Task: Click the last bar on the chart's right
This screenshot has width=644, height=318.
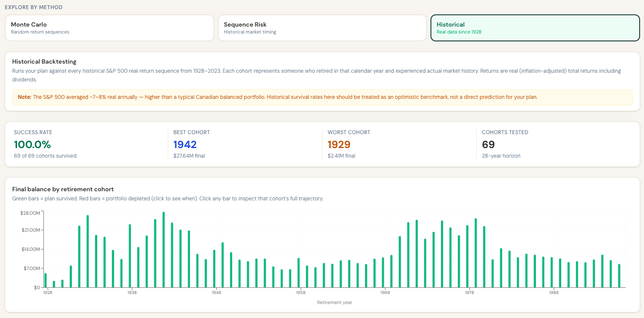Action: (x=619, y=276)
